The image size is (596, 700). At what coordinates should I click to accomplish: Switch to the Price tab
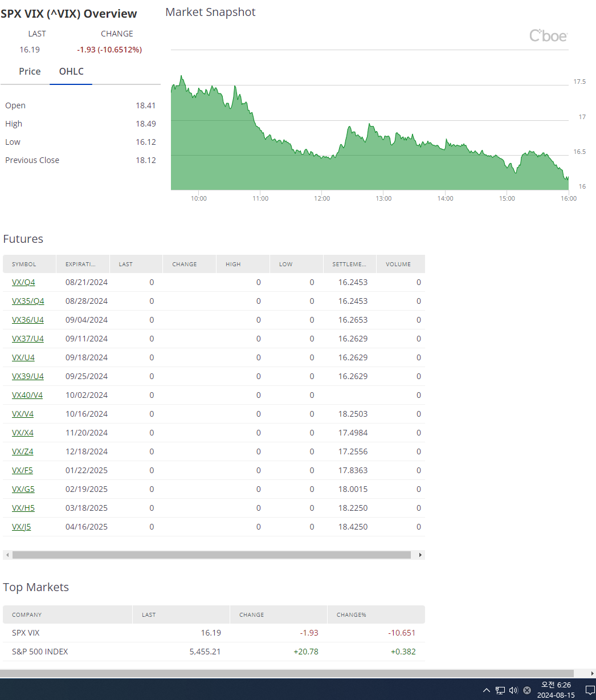click(30, 71)
